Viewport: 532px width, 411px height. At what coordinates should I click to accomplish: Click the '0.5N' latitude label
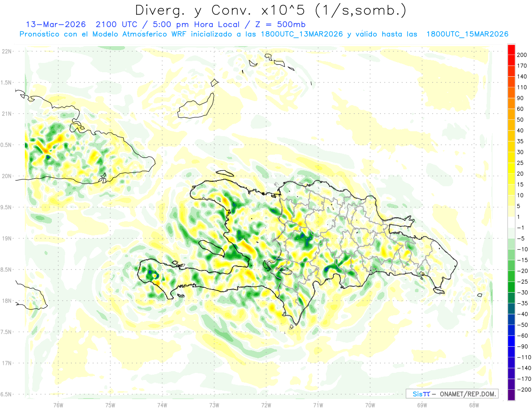(x=7, y=145)
